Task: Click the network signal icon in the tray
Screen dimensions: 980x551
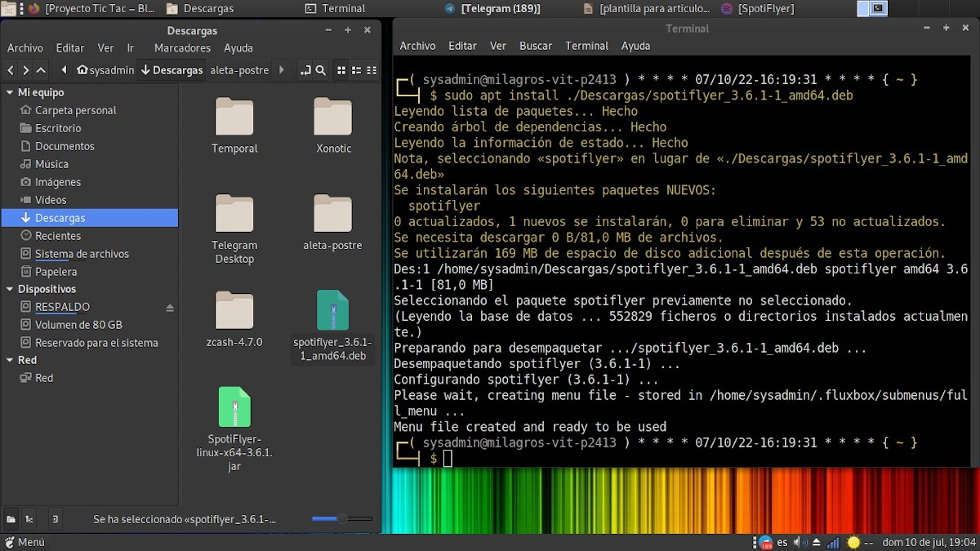Action: tap(833, 542)
